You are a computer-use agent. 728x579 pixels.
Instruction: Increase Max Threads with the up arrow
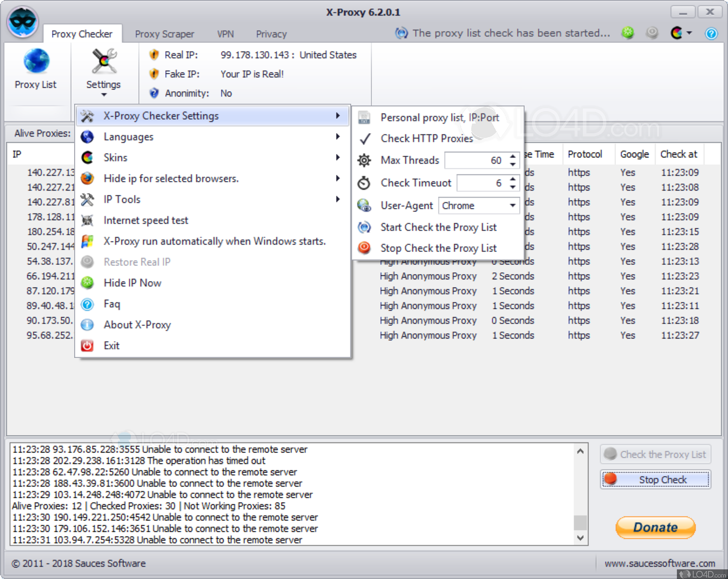pyautogui.click(x=513, y=157)
